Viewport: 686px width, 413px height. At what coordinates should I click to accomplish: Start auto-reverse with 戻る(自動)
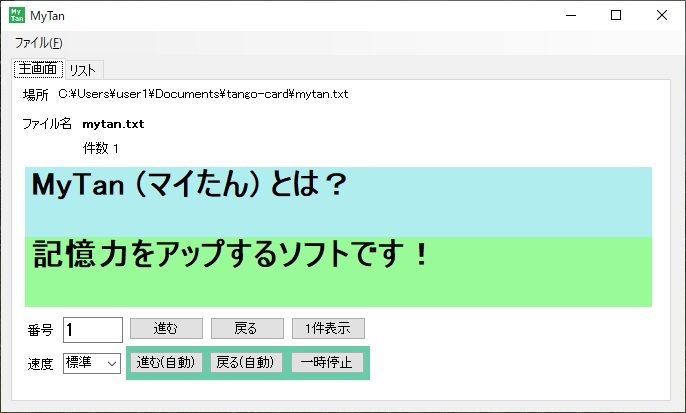tap(246, 362)
